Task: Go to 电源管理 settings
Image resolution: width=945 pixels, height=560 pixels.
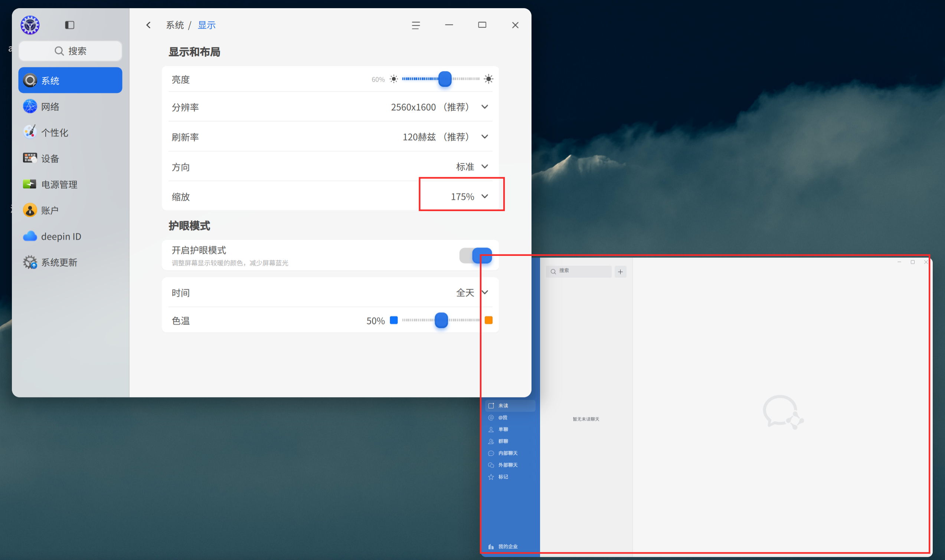Action: pos(70,185)
